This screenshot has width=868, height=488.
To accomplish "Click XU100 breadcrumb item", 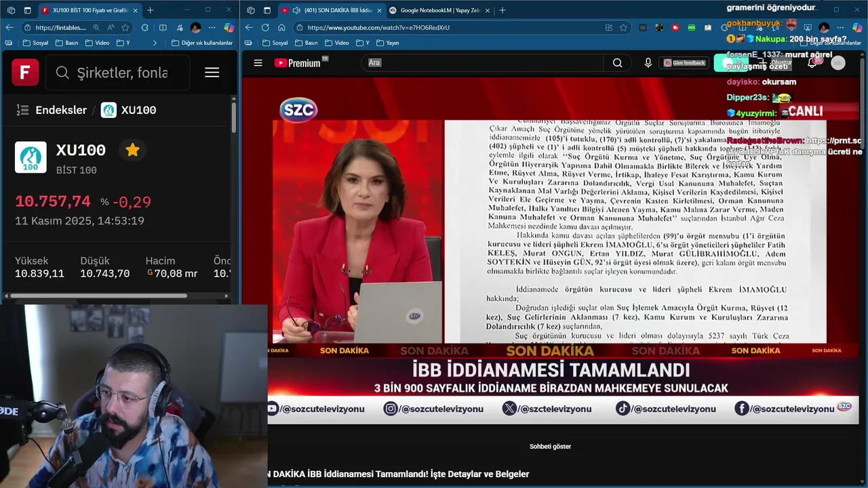I will 129,110.
